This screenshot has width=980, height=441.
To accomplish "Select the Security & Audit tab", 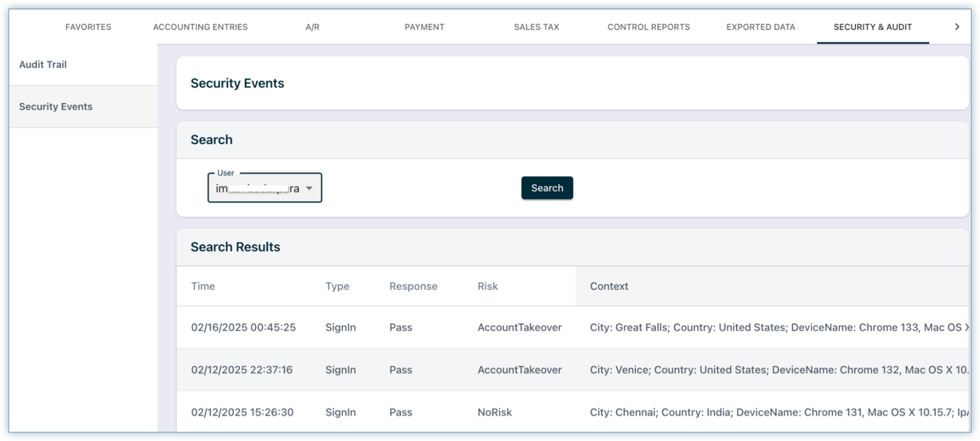I will click(x=872, y=27).
